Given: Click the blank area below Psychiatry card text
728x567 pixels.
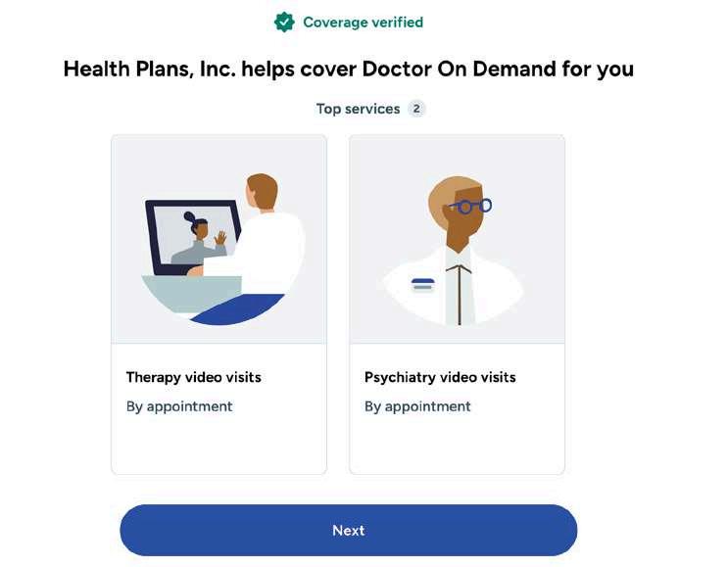Looking at the screenshot, I should (458, 446).
